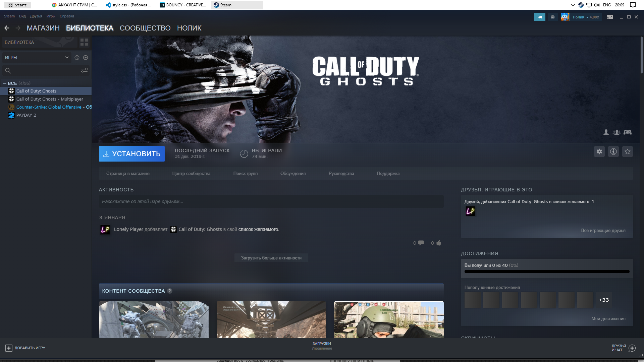This screenshot has width=644, height=362.
Task: Click the forward navigation arrow
Action: point(18,28)
